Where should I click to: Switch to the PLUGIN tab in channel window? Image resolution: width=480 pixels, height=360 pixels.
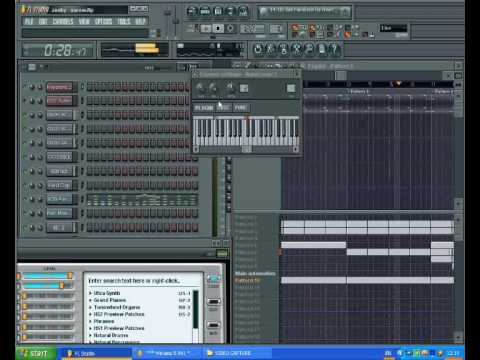coord(204,107)
